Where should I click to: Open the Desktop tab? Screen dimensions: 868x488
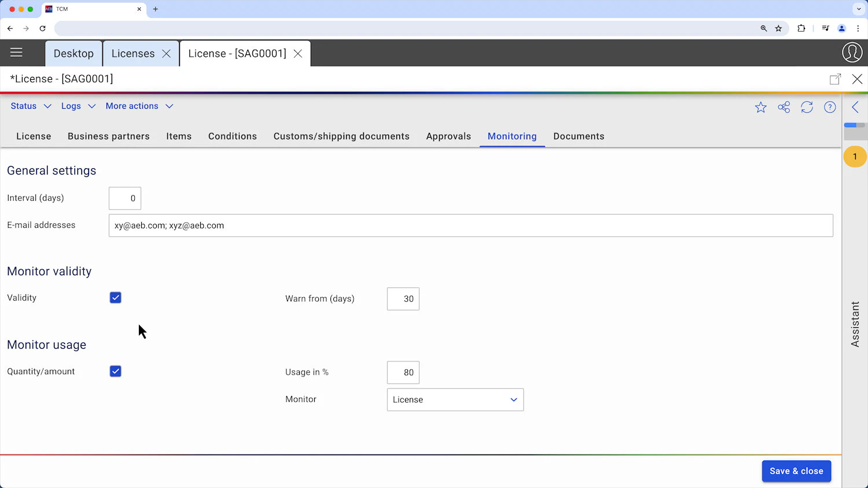pyautogui.click(x=73, y=53)
